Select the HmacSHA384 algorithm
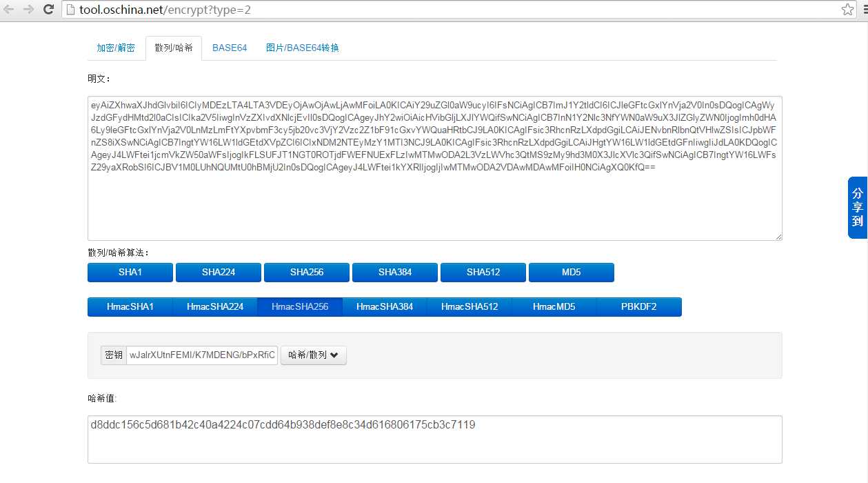Screen dimensions: 868x483 pyautogui.click(x=385, y=307)
